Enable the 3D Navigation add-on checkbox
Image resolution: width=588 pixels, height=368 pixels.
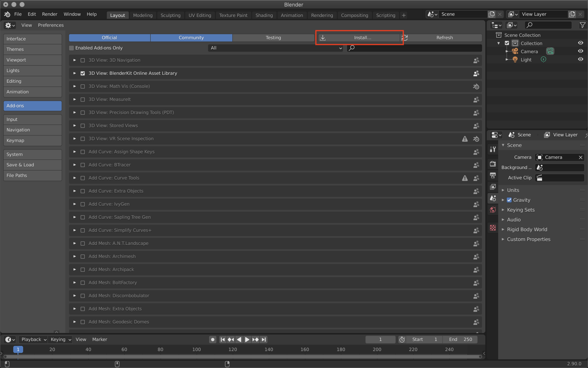coord(83,60)
